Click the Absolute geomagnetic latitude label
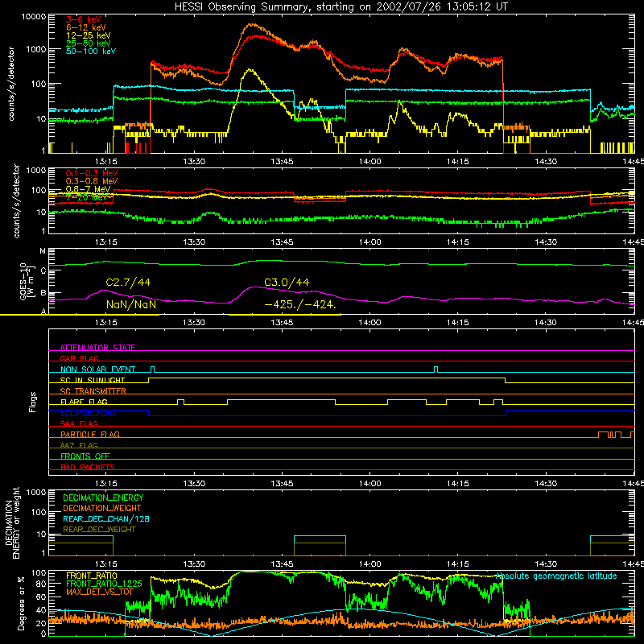This screenshot has width=644, height=644. point(556,576)
